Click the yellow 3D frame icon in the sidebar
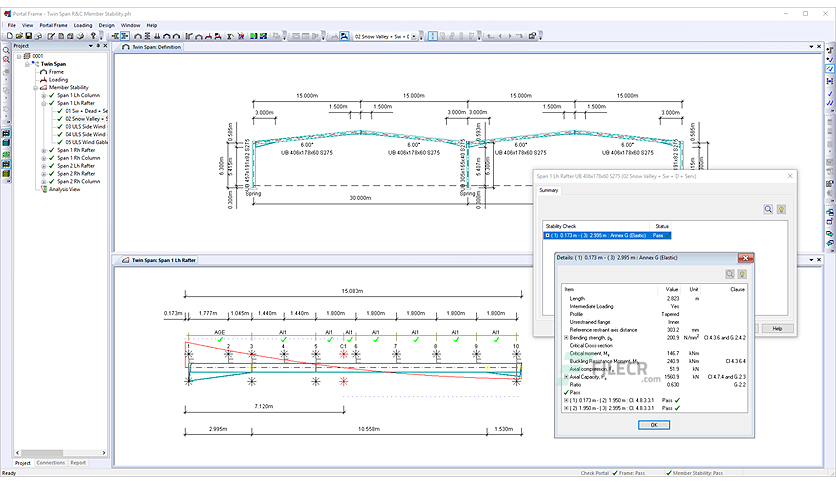Viewport: 836px width, 484px height. click(x=6, y=174)
